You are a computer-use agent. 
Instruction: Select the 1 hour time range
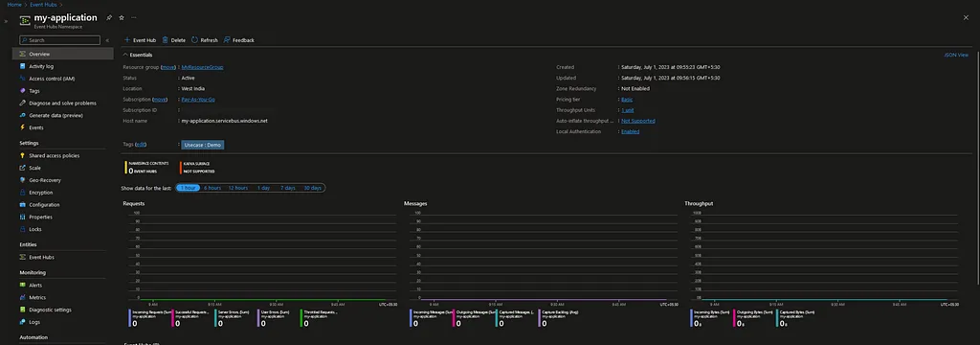(189, 188)
